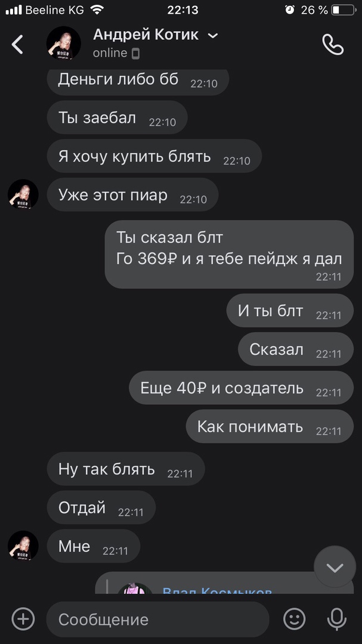
Task: Tap the battery indicator in status bar
Action: coord(343,10)
